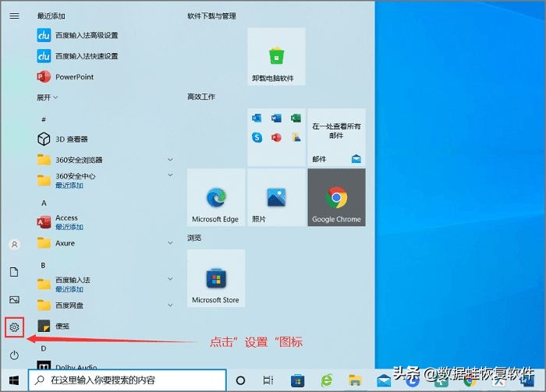The image size is (546, 392).
Task: Expand the Start hamburger menu
Action: (x=14, y=16)
